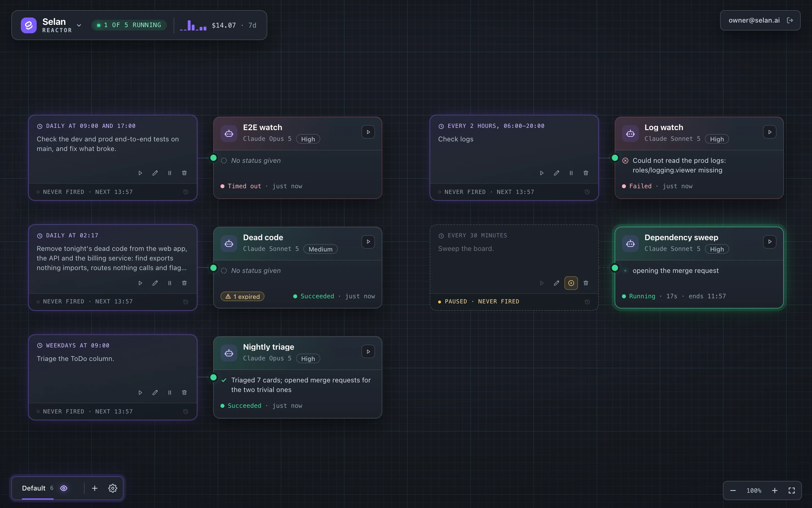Viewport: 812px width, 508px height.
Task: Run the Log watch agent now
Action: coord(769,132)
